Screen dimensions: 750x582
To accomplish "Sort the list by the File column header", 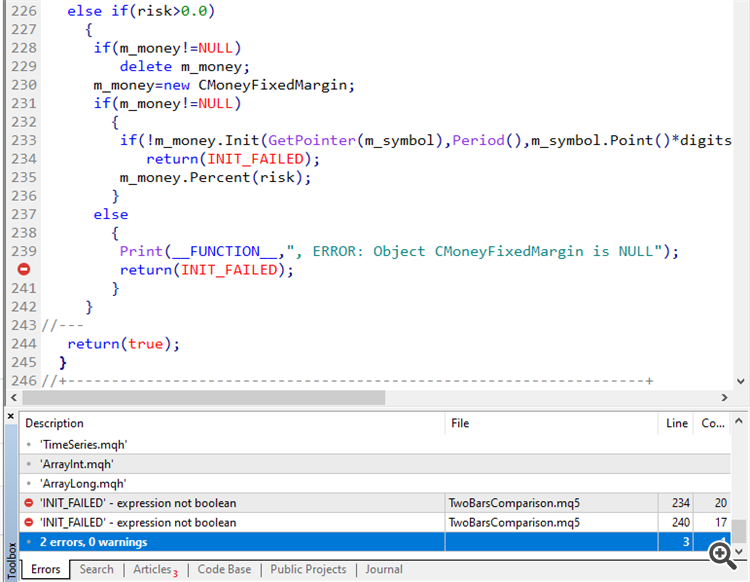I will coord(550,423).
